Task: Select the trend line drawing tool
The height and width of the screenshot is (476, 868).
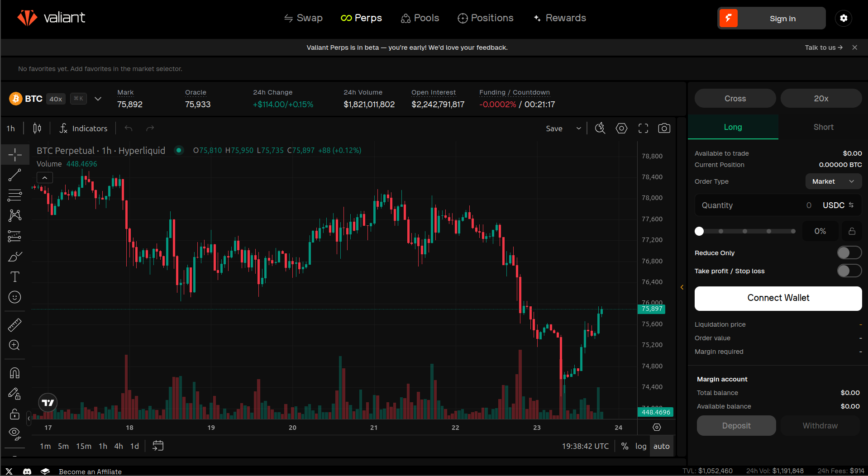Action: coord(14,175)
